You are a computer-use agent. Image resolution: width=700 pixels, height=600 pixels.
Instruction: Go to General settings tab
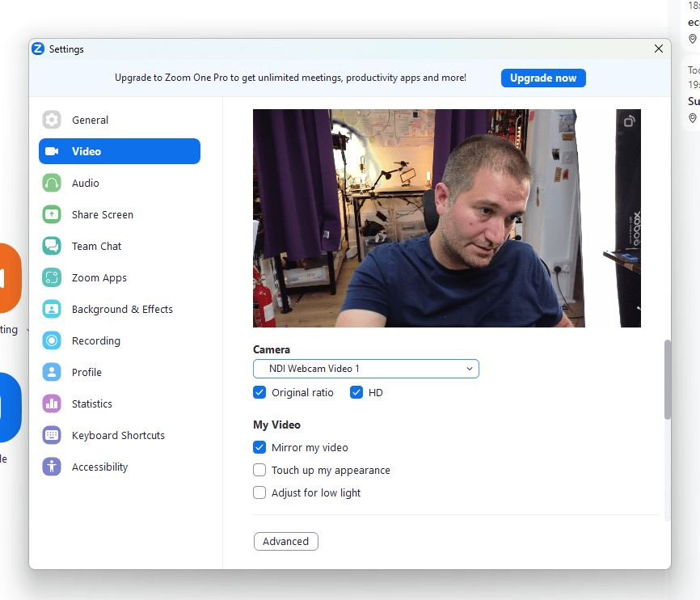tap(120, 120)
